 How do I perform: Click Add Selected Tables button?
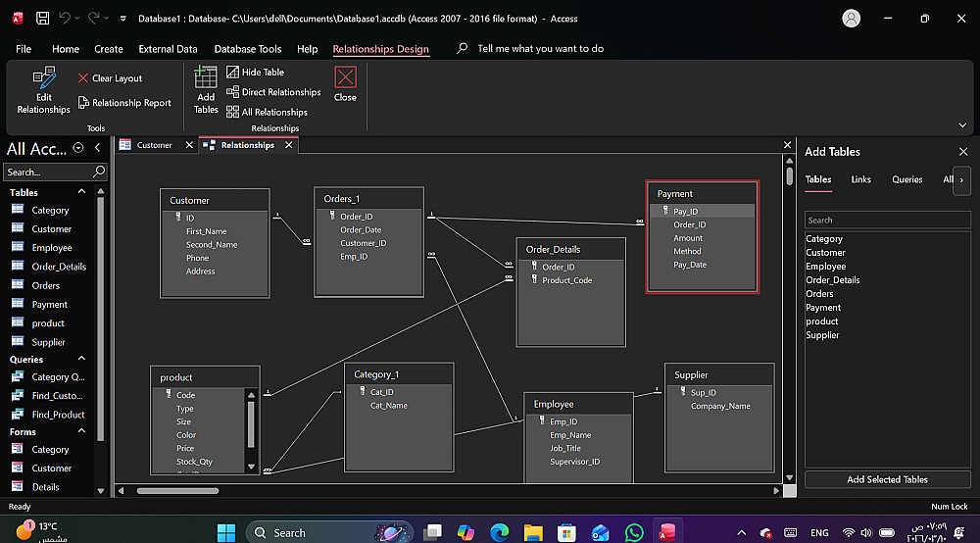888,479
